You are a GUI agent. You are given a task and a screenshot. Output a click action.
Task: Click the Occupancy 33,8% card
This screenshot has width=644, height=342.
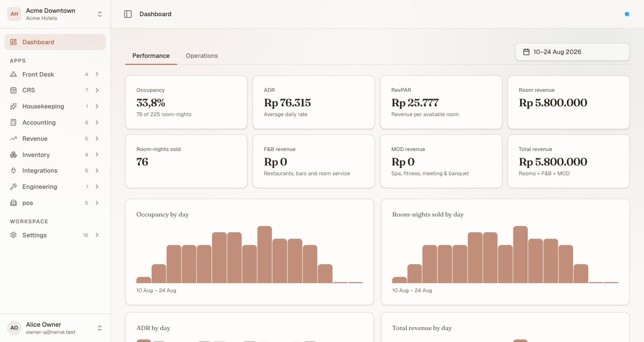186,102
